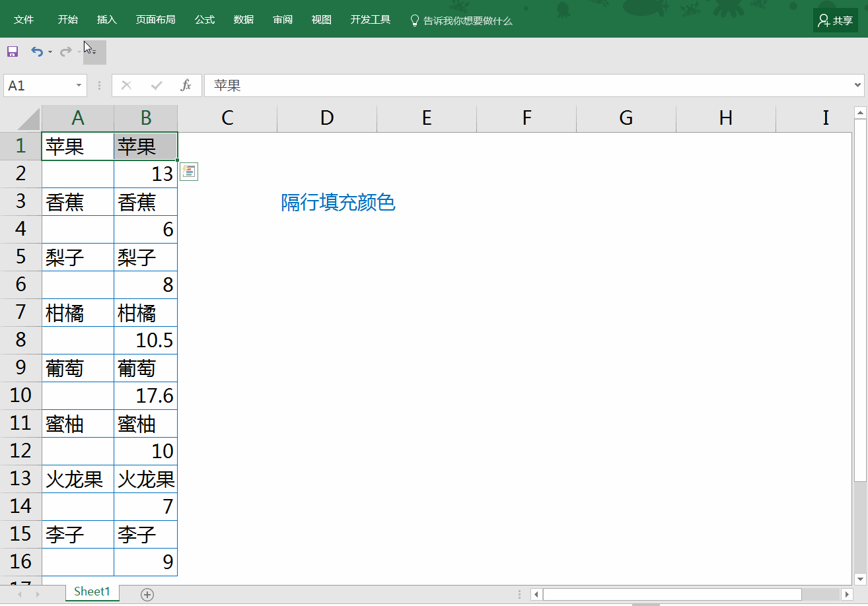Open Customize Quick Access Toolbar dropdown
The height and width of the screenshot is (606, 868).
click(x=94, y=52)
